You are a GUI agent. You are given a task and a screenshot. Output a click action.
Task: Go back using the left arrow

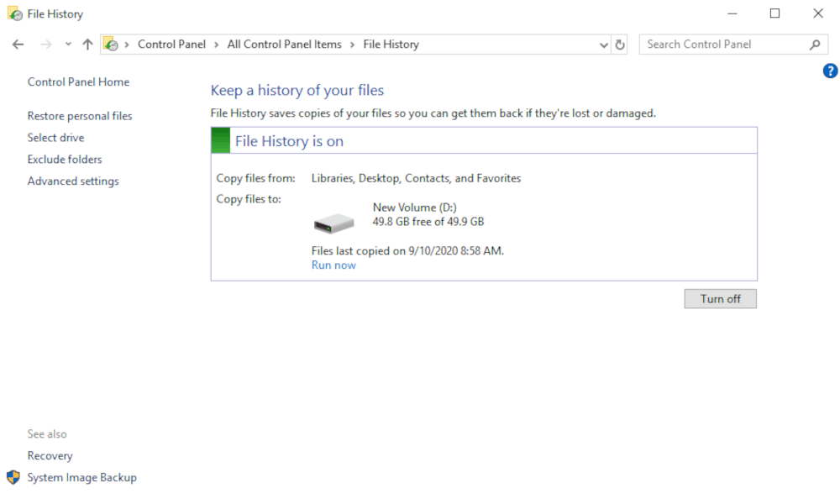point(18,45)
